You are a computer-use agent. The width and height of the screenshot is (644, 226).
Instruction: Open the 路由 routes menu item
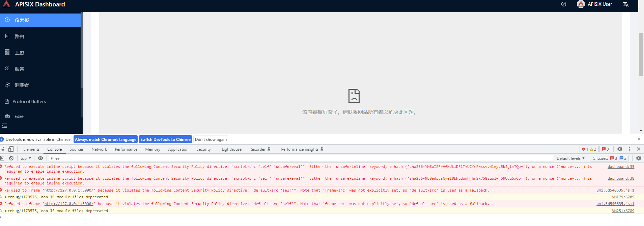(40, 36)
